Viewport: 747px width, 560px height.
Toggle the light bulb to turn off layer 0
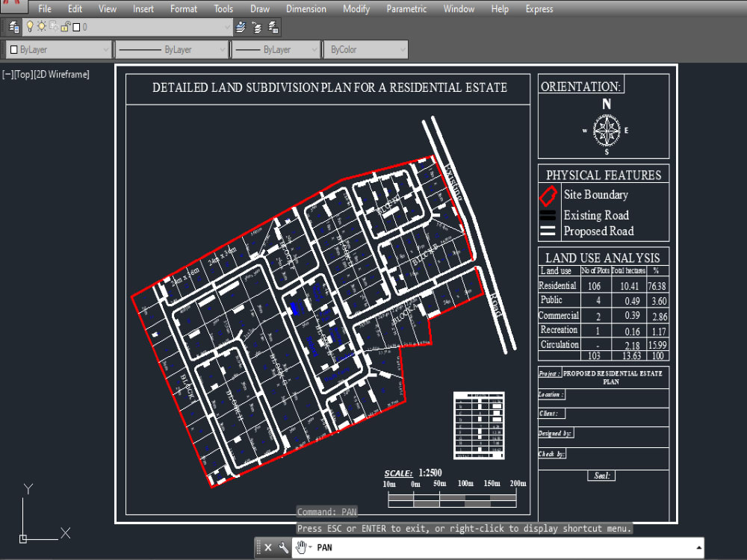(30, 25)
